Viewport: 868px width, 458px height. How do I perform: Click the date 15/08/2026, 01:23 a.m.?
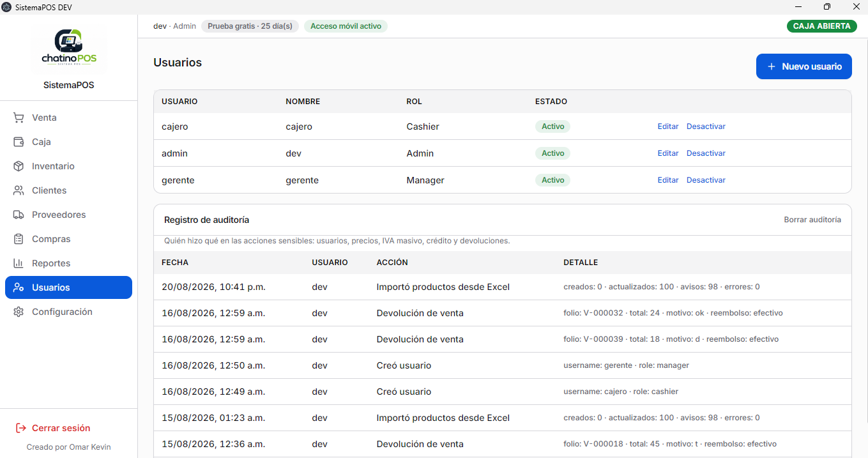click(x=213, y=418)
